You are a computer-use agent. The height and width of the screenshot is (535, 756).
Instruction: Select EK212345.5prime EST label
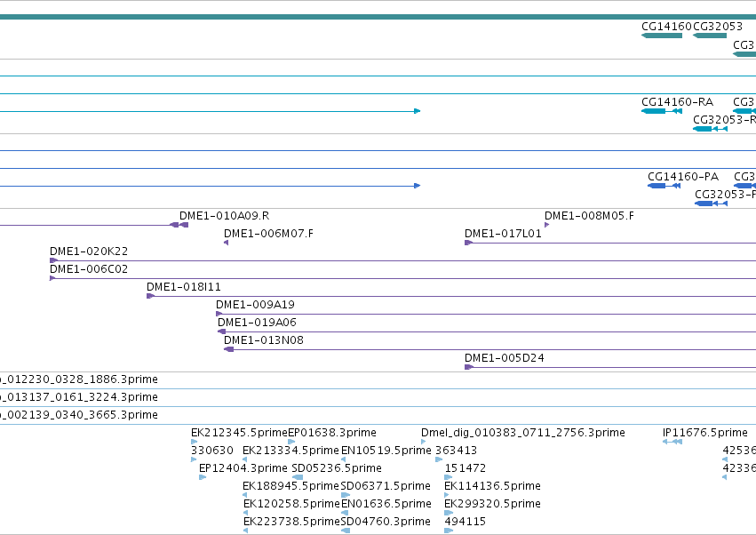(x=239, y=433)
